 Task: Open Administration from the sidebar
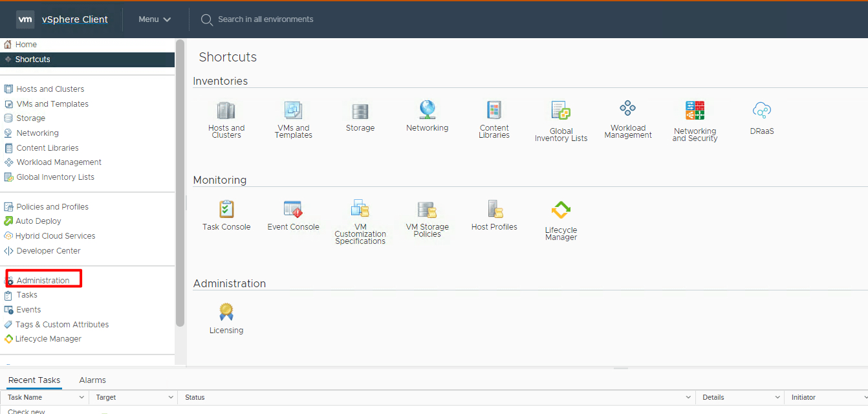[43, 279]
